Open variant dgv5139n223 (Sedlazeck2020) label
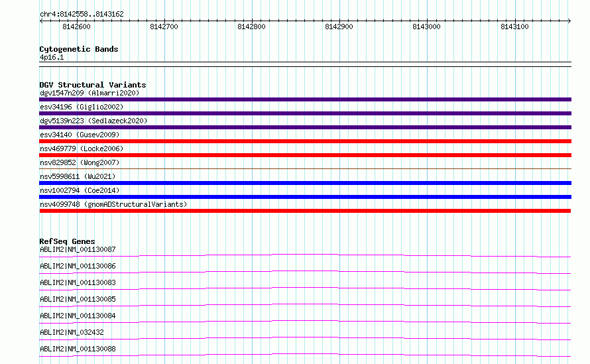 pos(93,121)
